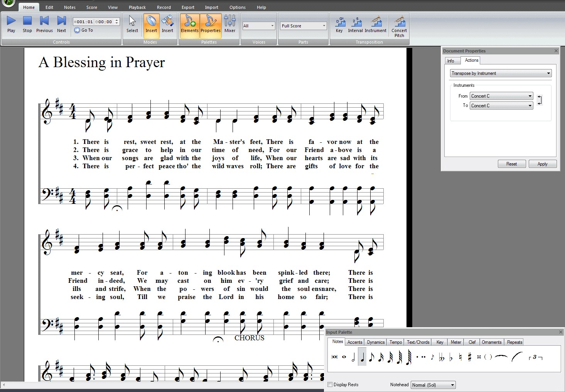Toggle the Properties palette button
This screenshot has height=392, width=565.
211,24
